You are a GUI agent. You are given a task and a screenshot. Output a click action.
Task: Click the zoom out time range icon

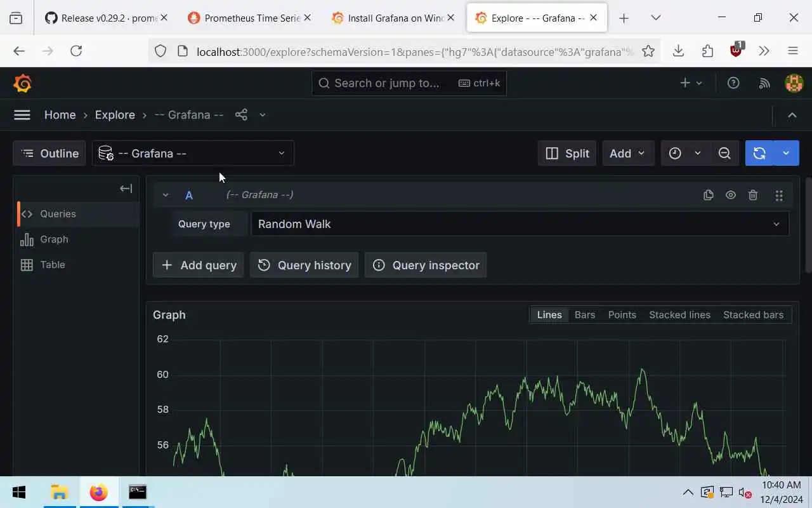pyautogui.click(x=724, y=153)
